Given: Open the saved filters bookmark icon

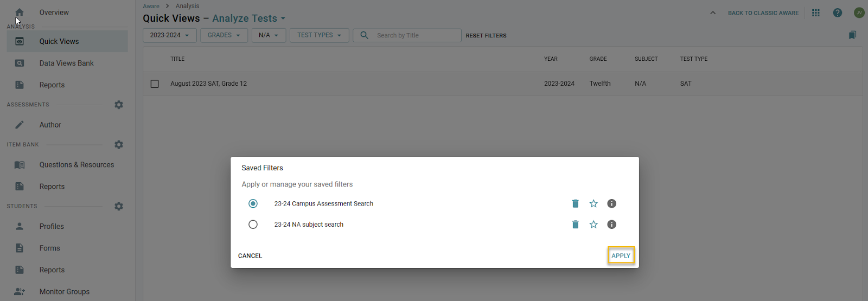Looking at the screenshot, I should [852, 35].
